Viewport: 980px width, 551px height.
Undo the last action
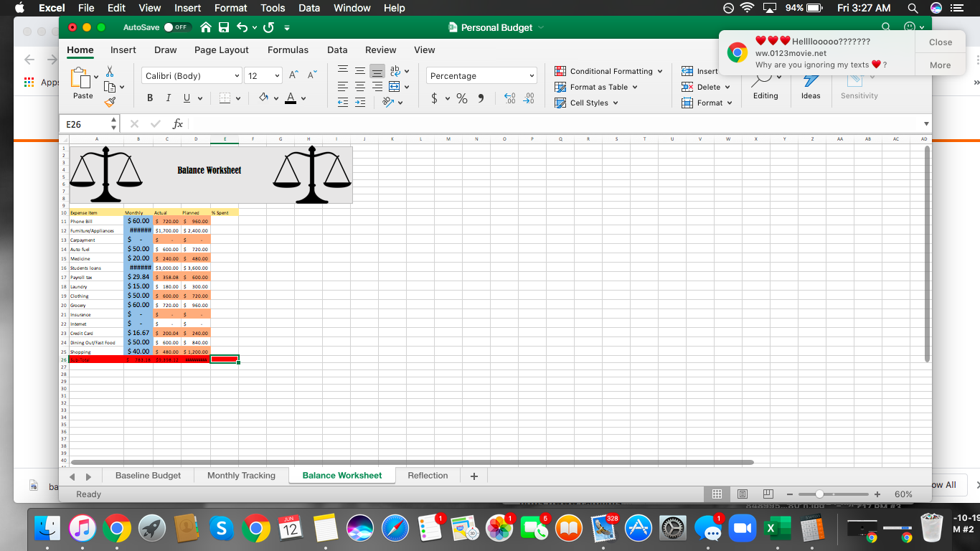click(x=242, y=27)
